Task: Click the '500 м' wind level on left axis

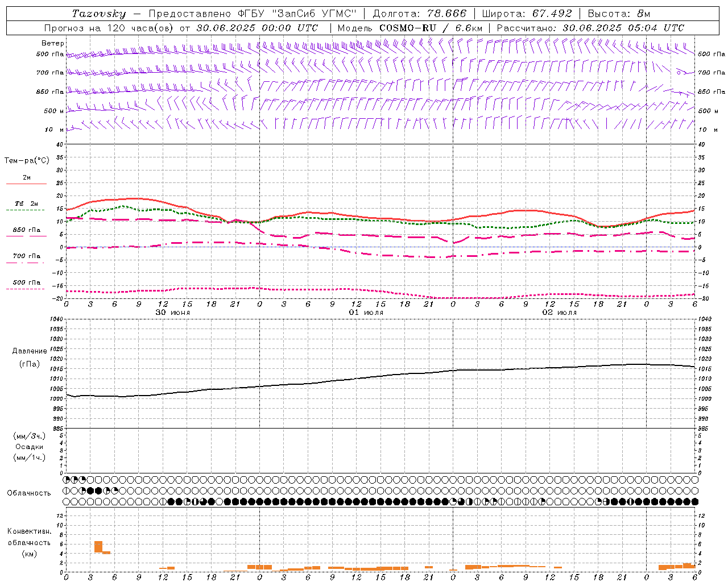Action: tap(53, 111)
